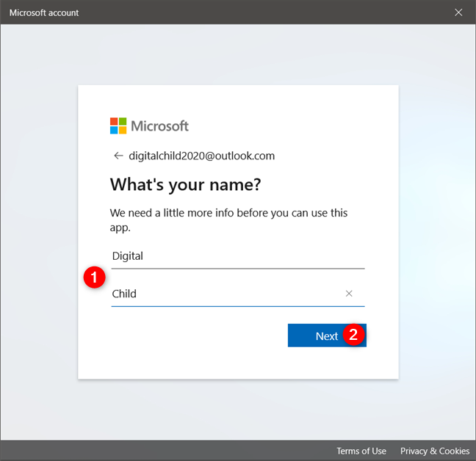Click the gray Microsoft wordmark text
The height and width of the screenshot is (461, 476).
(x=160, y=126)
